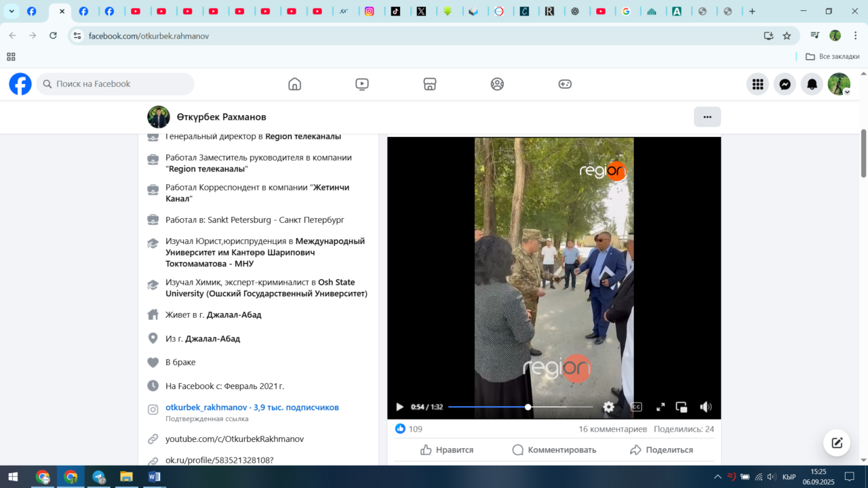Viewport: 868px width, 488px height.
Task: Play the paused video
Action: [399, 407]
